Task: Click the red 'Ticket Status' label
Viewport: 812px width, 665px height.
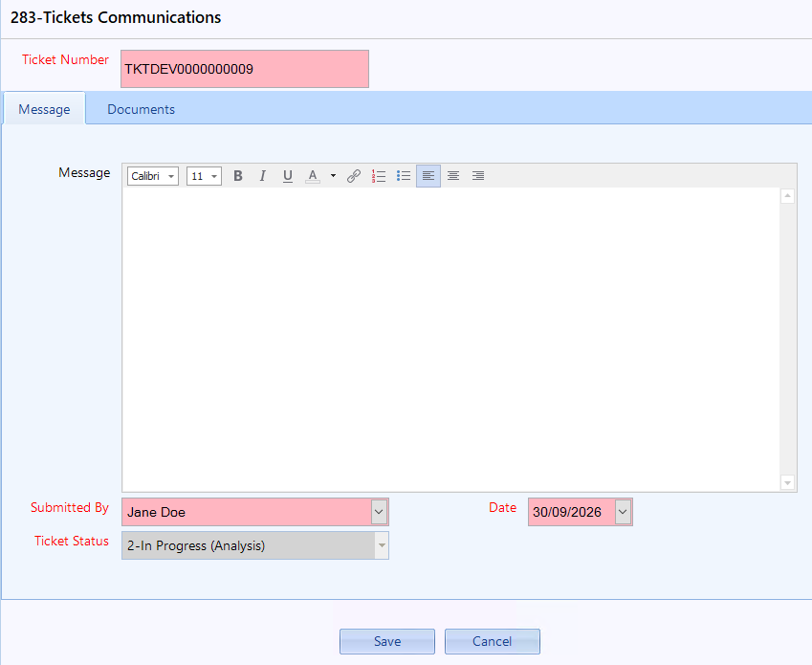Action: (72, 542)
